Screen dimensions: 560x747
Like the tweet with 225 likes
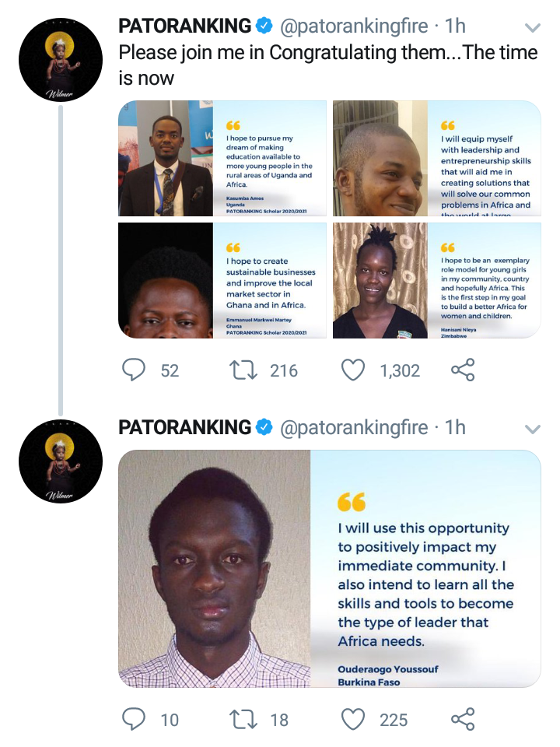point(353,719)
